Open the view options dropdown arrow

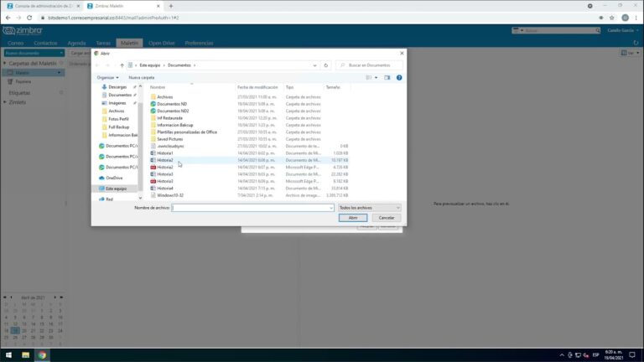[x=376, y=78]
